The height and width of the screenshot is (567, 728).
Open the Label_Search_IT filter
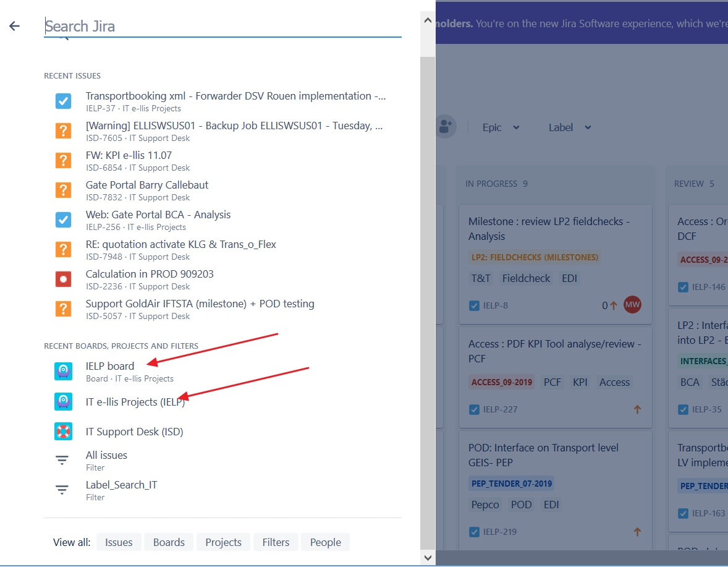[121, 485]
